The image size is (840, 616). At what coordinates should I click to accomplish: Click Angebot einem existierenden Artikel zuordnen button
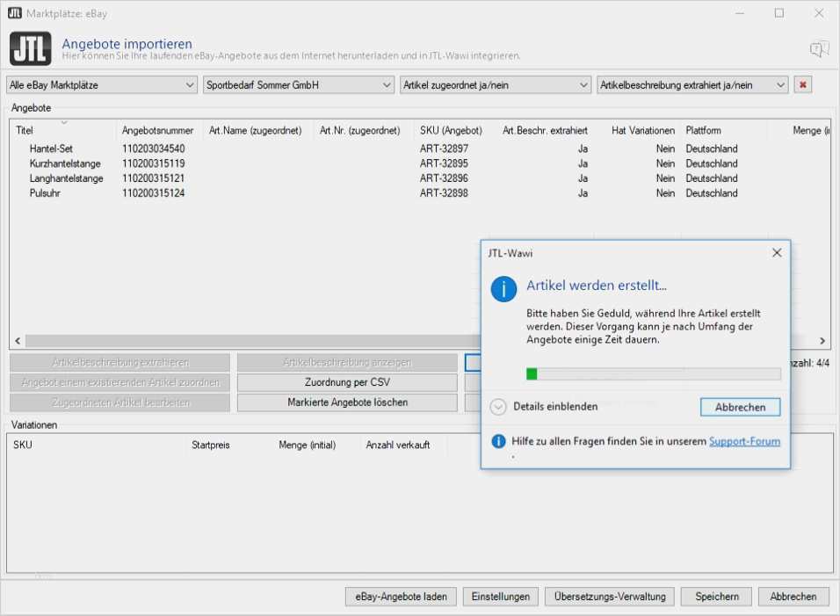[x=120, y=382]
